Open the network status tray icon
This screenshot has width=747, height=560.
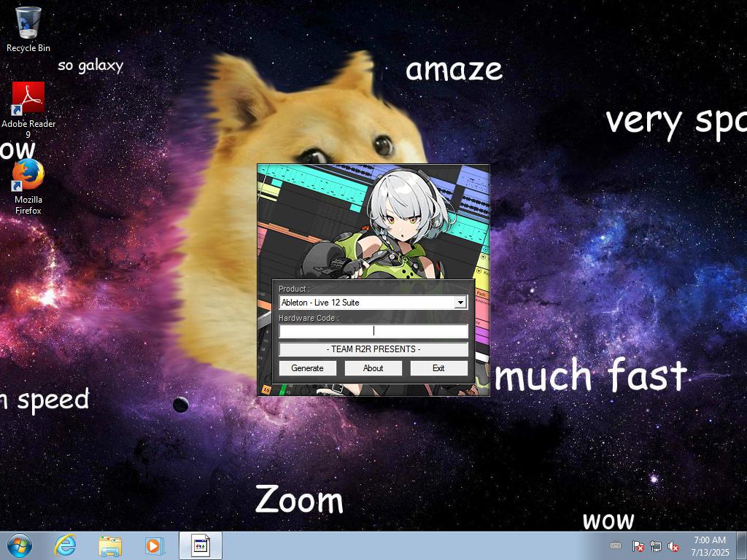(656, 546)
